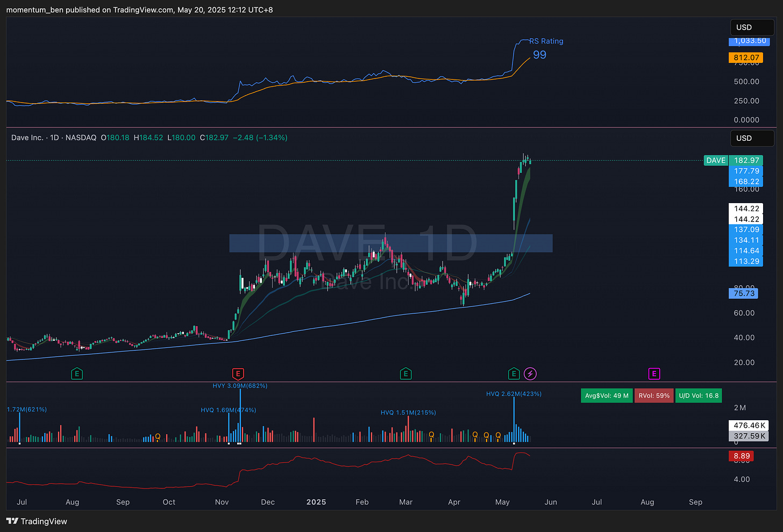Click the green earnings E marker below August 2024
The height and width of the screenshot is (532, 783).
pyautogui.click(x=77, y=373)
